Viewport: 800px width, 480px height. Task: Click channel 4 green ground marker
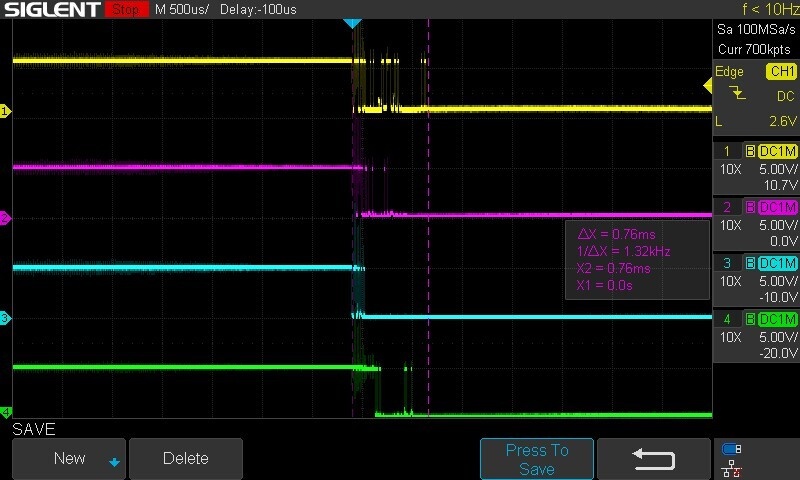click(6, 412)
